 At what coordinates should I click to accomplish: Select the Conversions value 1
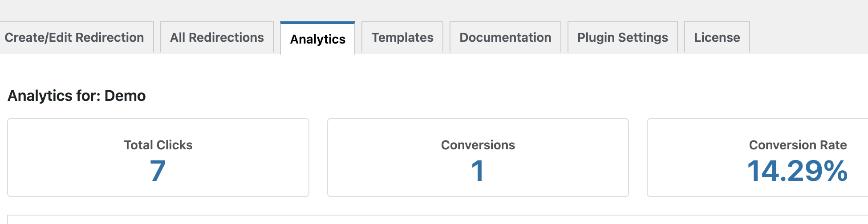click(478, 171)
